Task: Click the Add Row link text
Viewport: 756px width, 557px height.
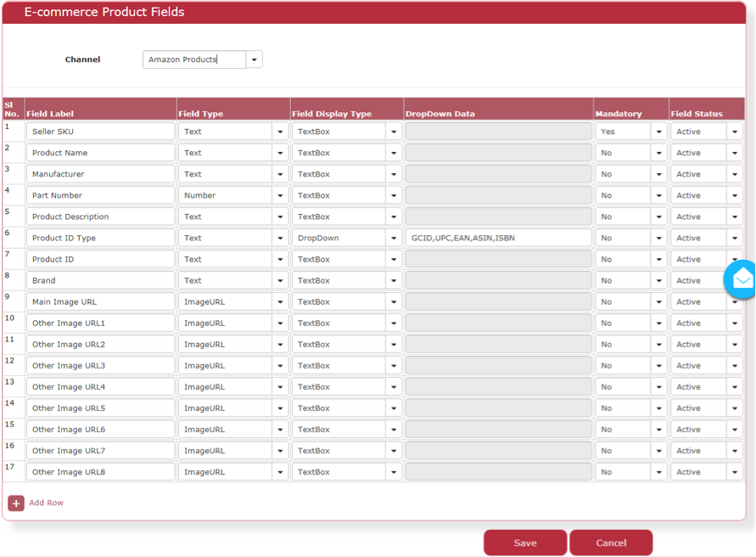Action: coord(46,503)
